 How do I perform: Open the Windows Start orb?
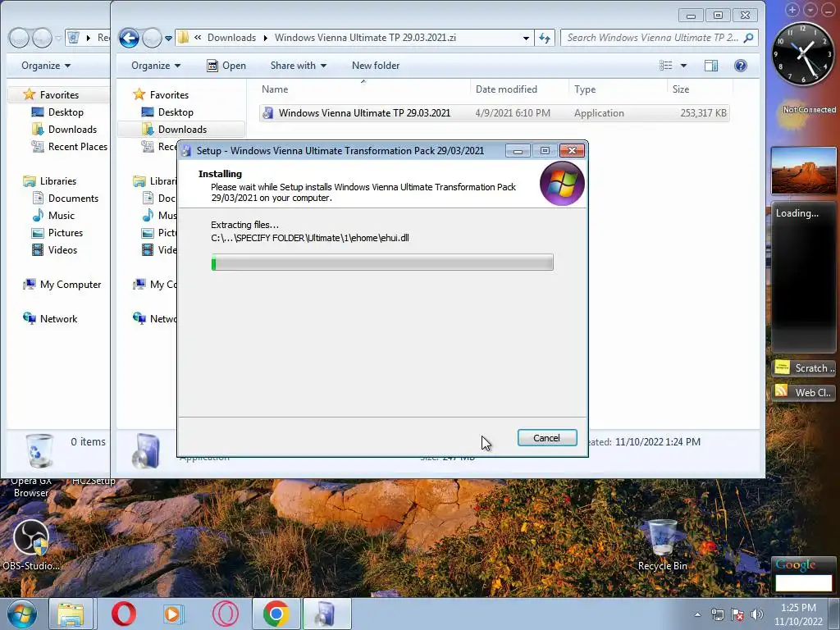click(21, 614)
